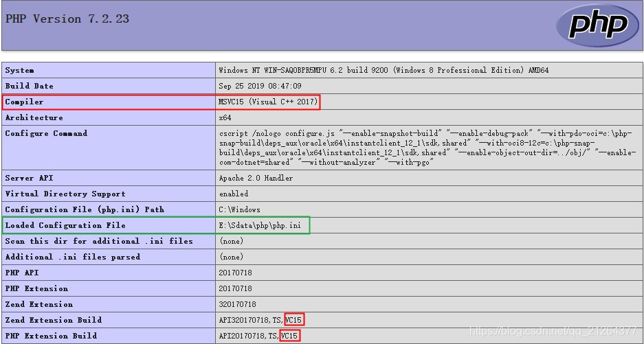The height and width of the screenshot is (344, 644).
Task: Click the 'E:\Sdata\php\php.ini' value
Action: [x=260, y=225]
